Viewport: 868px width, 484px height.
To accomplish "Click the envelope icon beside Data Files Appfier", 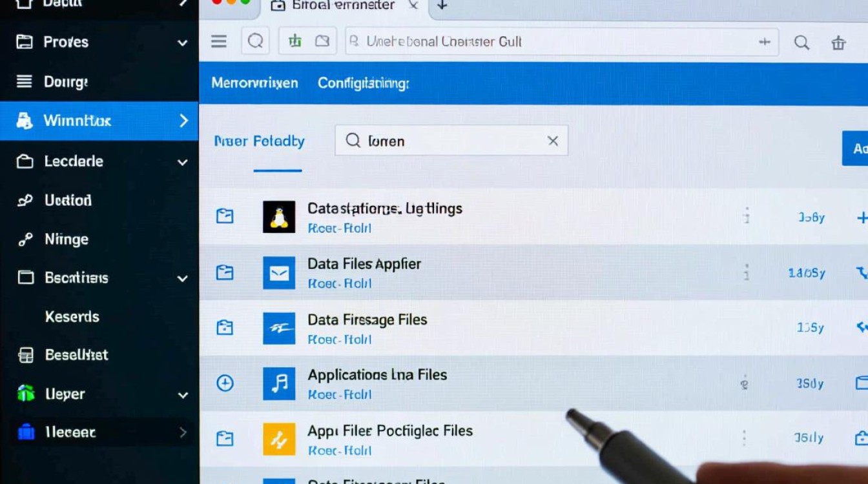I will click(279, 273).
